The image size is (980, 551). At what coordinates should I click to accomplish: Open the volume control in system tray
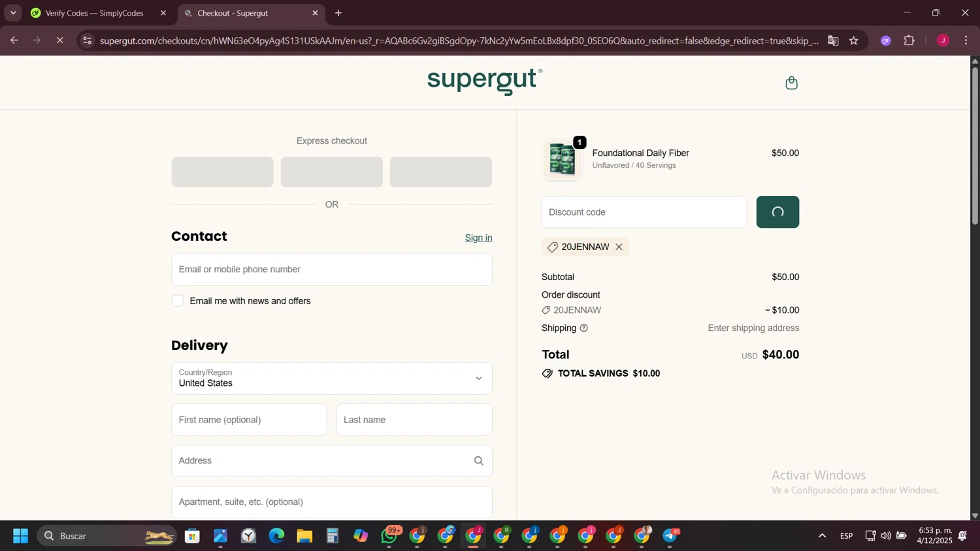coord(885,536)
